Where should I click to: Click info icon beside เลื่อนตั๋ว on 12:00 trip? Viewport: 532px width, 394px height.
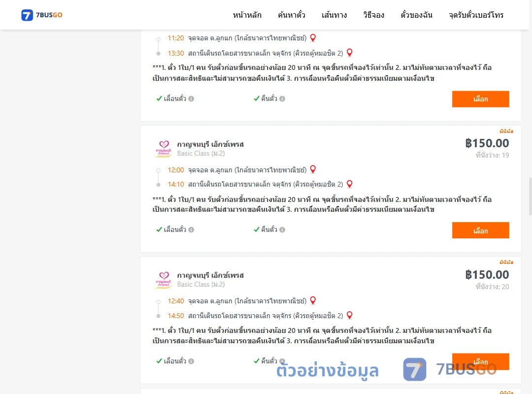[x=191, y=230]
